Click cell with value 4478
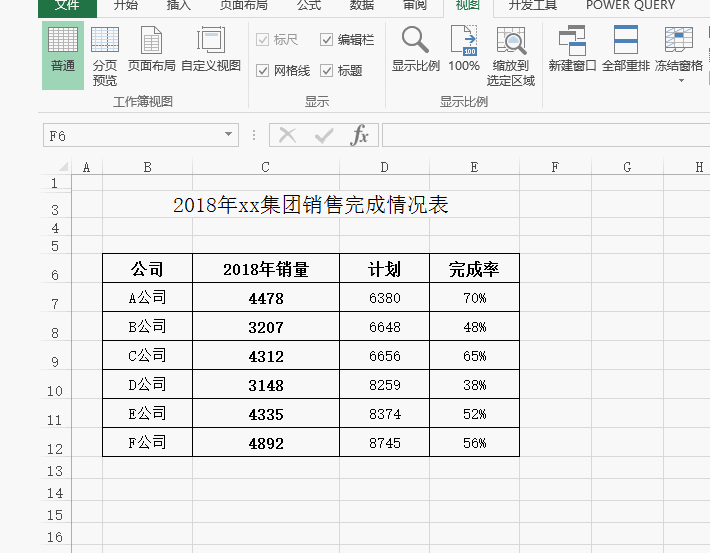 tap(266, 297)
